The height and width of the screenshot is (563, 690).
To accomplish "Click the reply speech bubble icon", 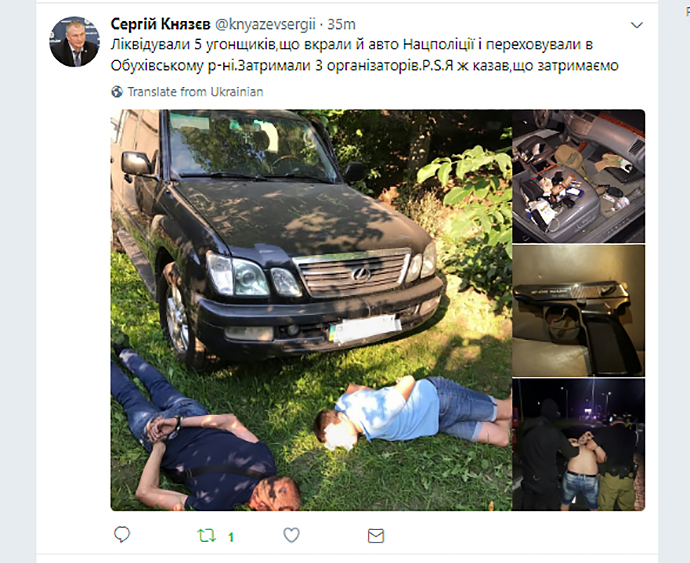I will [x=122, y=534].
